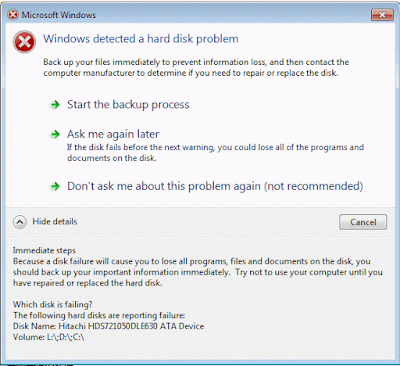Click the Which disk is failing? text
The height and width of the screenshot is (366, 400).
click(x=53, y=304)
